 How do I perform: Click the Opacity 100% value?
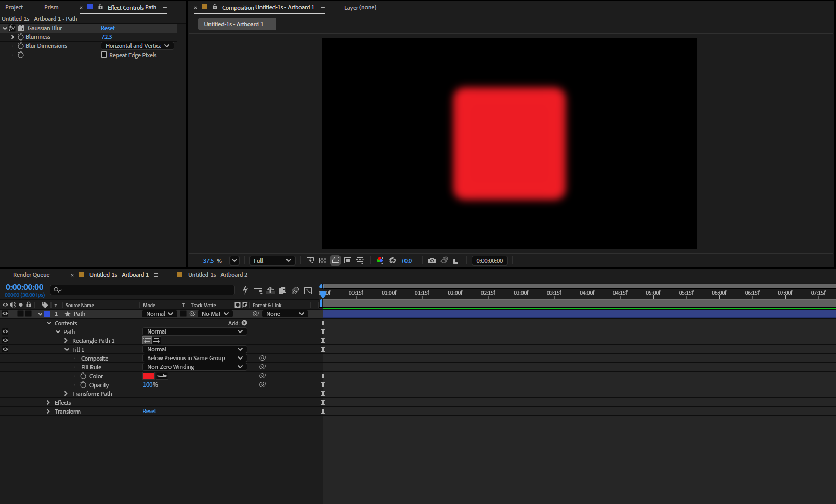[150, 384]
